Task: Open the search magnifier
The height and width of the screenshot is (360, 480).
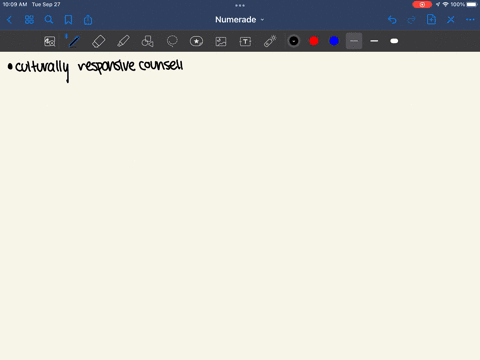Action: point(49,20)
